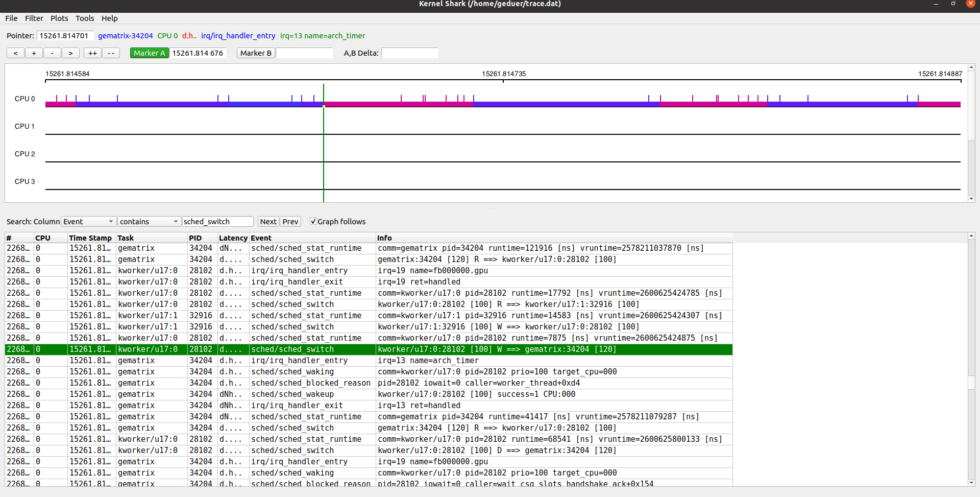Select the highlighted kworker/u17:0 sched_switch row
Viewport: 980px width, 497px height.
click(x=369, y=349)
